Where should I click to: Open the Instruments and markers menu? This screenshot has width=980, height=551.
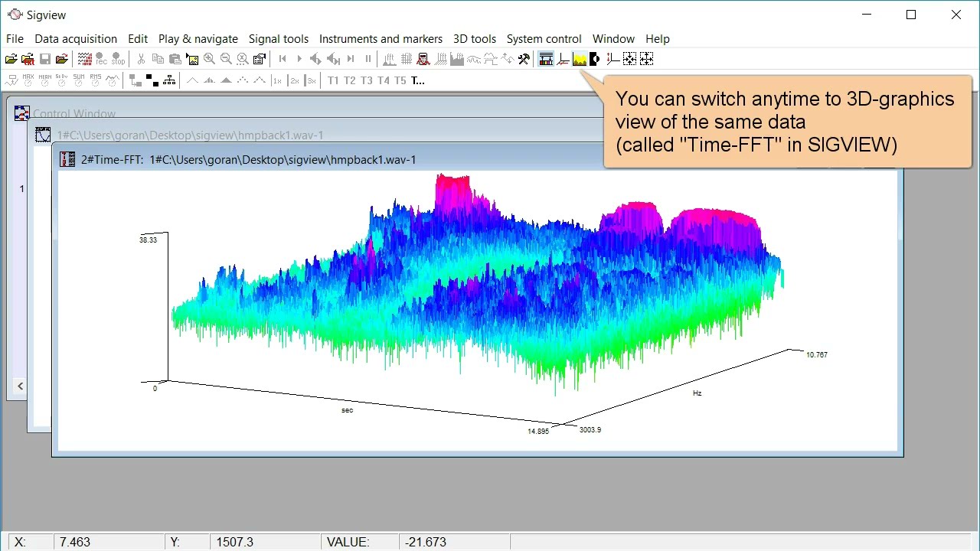coord(381,39)
